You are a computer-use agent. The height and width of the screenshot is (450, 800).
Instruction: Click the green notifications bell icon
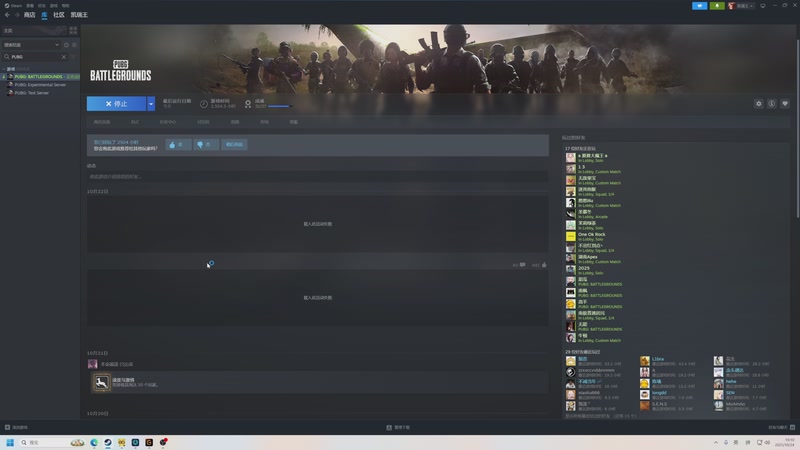tap(717, 6)
